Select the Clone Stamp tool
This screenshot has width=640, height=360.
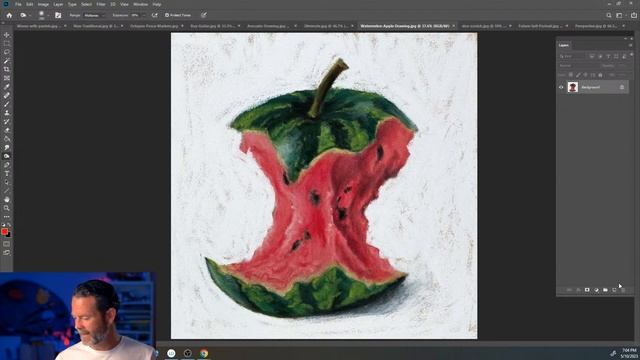(7, 113)
